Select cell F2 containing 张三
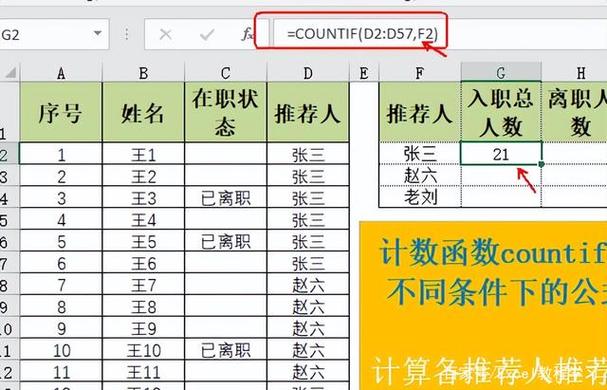 pyautogui.click(x=420, y=153)
